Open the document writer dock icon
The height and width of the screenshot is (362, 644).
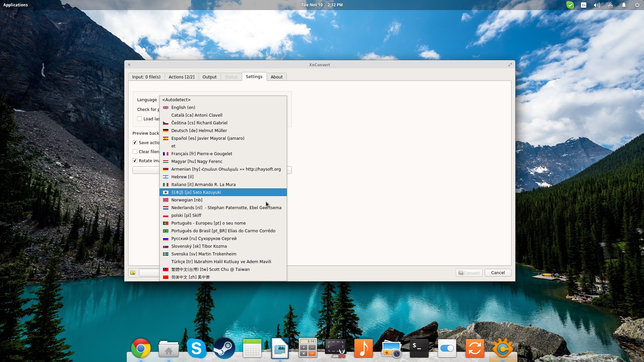(x=280, y=348)
